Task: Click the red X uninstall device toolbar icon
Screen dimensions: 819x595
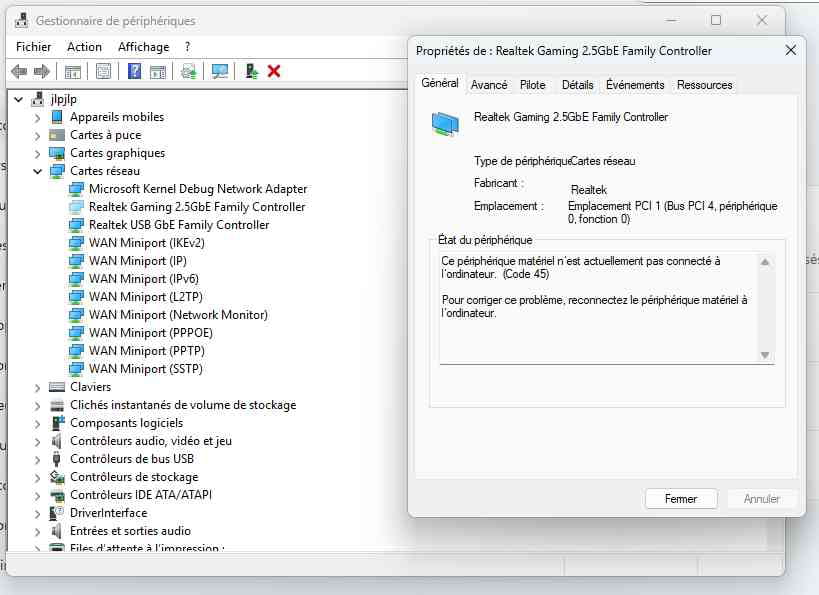Action: coord(274,71)
